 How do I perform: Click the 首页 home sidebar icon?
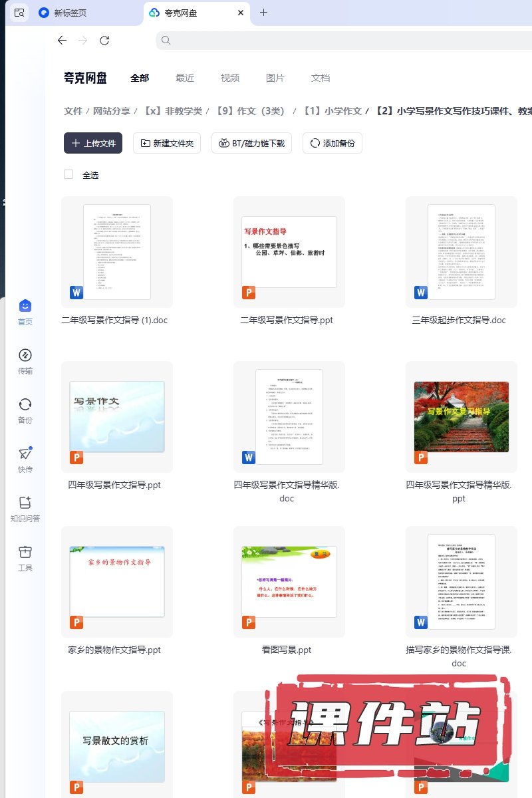(25, 307)
